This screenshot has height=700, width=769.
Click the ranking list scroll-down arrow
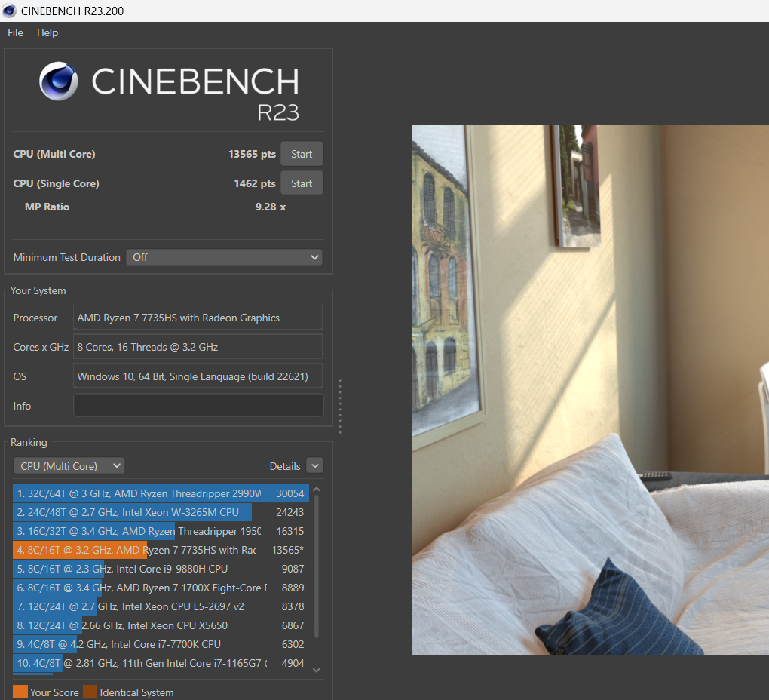(317, 670)
